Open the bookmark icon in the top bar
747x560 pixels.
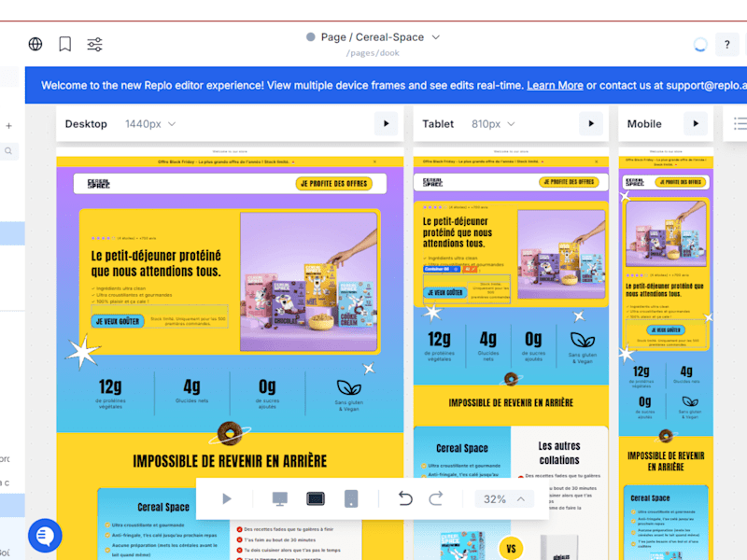point(65,44)
